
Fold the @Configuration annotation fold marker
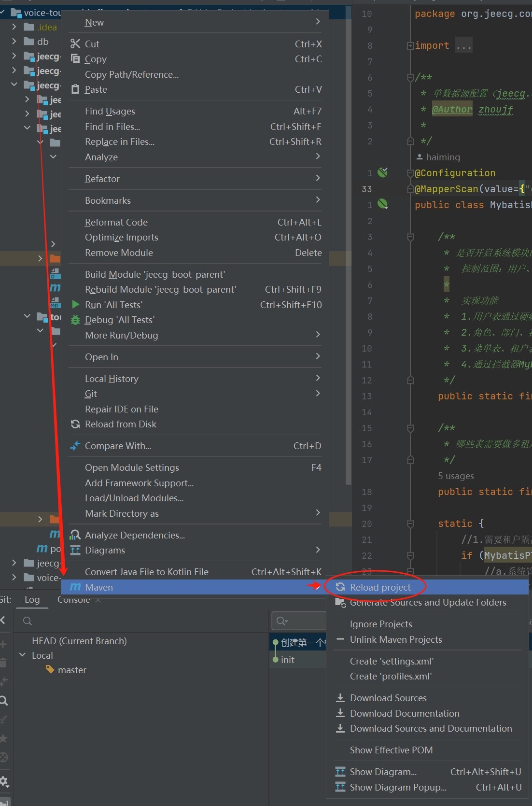[x=410, y=173]
